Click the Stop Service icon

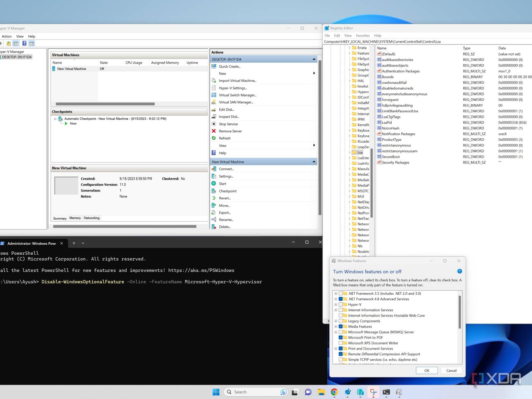tap(214, 124)
